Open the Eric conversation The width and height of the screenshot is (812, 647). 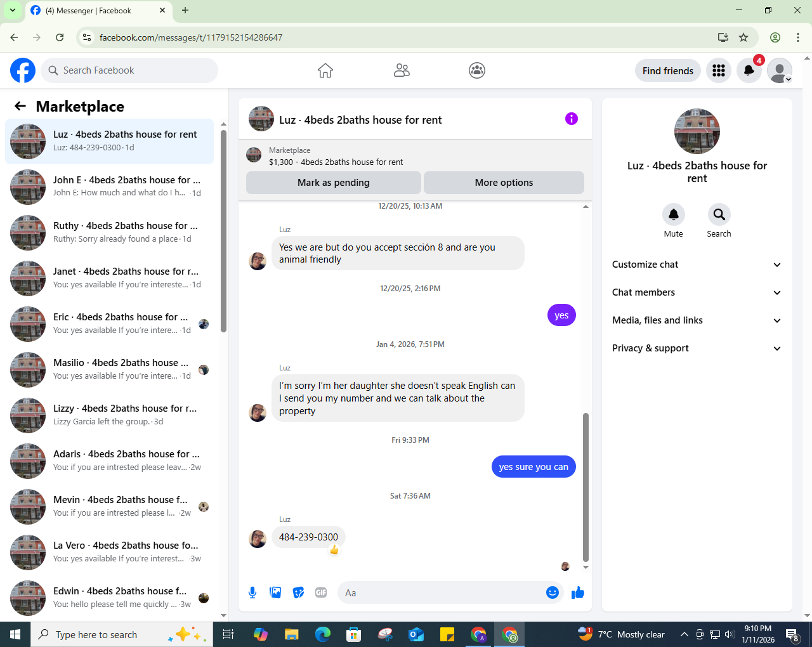pos(109,323)
